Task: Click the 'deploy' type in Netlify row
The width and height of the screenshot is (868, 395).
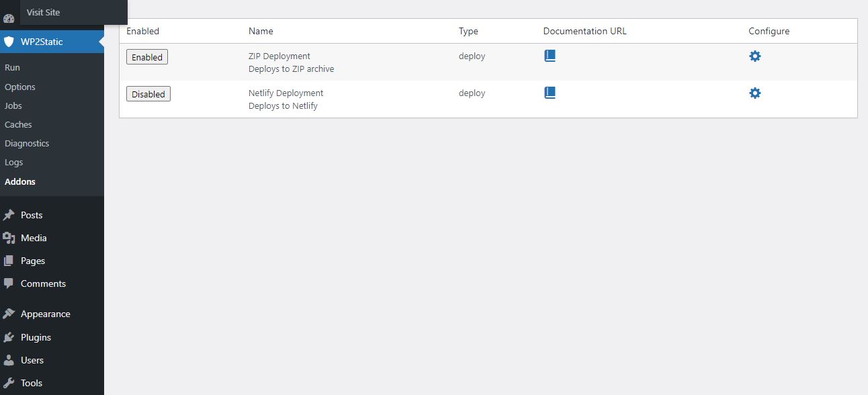Action: pos(472,93)
